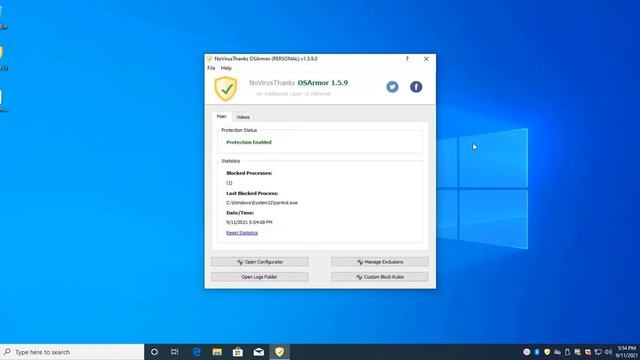Open File Explorer from the taskbar

pos(217,352)
